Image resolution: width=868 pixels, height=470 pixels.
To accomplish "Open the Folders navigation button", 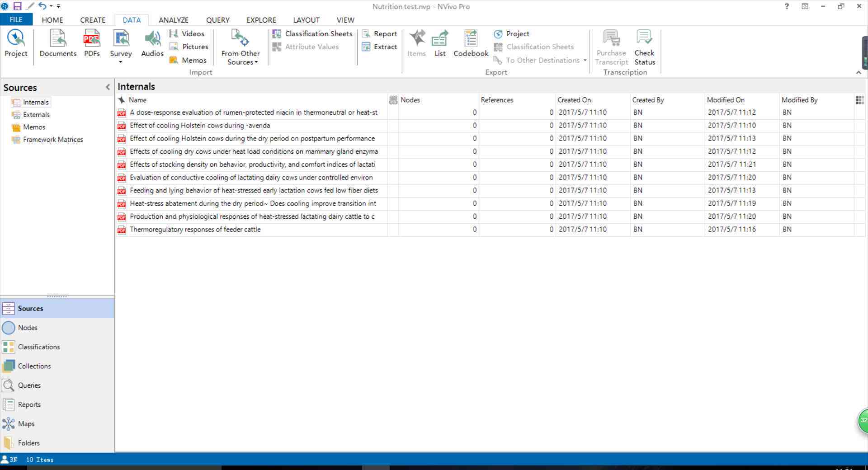I will coord(57,443).
